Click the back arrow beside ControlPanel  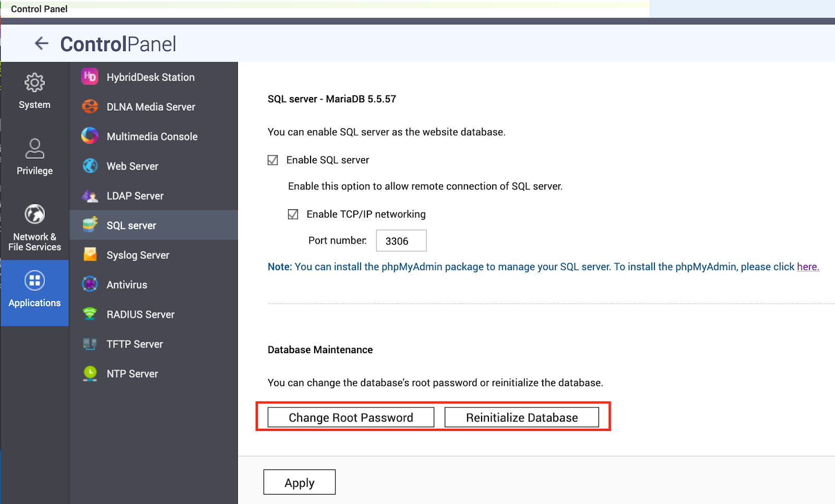(x=41, y=43)
